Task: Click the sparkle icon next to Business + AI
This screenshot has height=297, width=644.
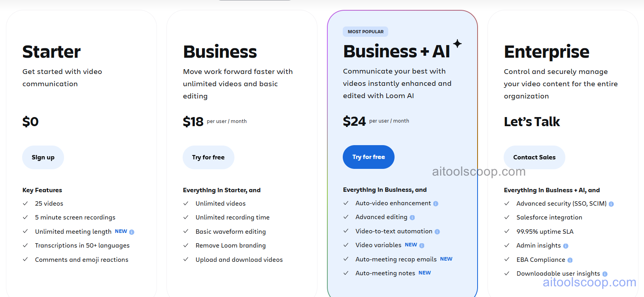Action: (x=457, y=44)
